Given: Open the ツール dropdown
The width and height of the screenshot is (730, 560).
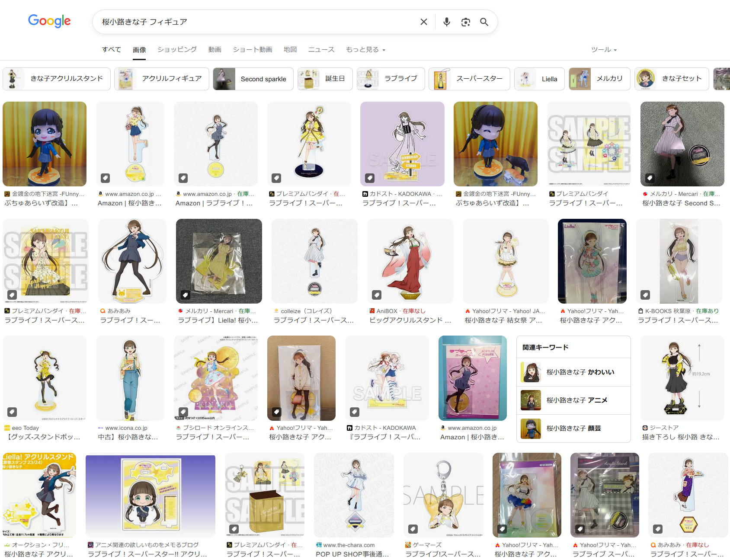Looking at the screenshot, I should coord(604,49).
